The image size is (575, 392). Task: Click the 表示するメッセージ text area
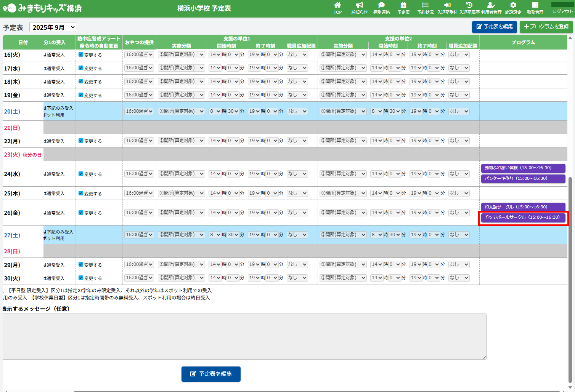[244, 336]
